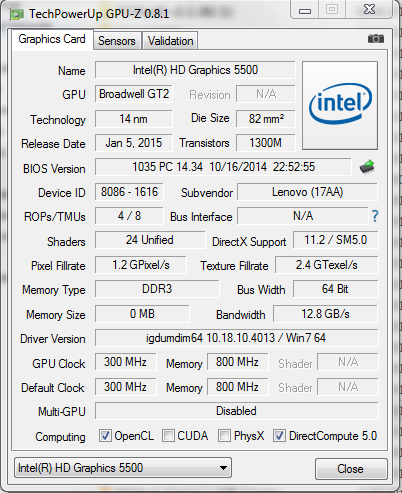Switch to the Validation tab
This screenshot has height=493, width=402.
tap(170, 41)
